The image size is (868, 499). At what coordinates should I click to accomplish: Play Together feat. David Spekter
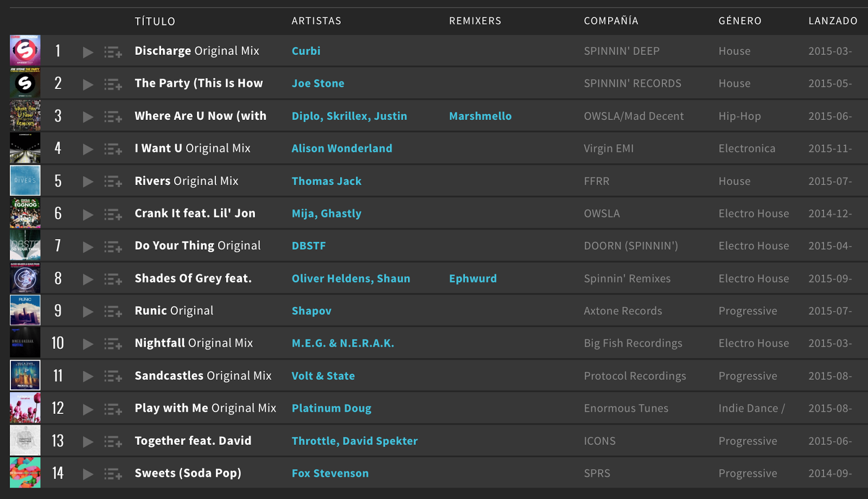tap(87, 440)
